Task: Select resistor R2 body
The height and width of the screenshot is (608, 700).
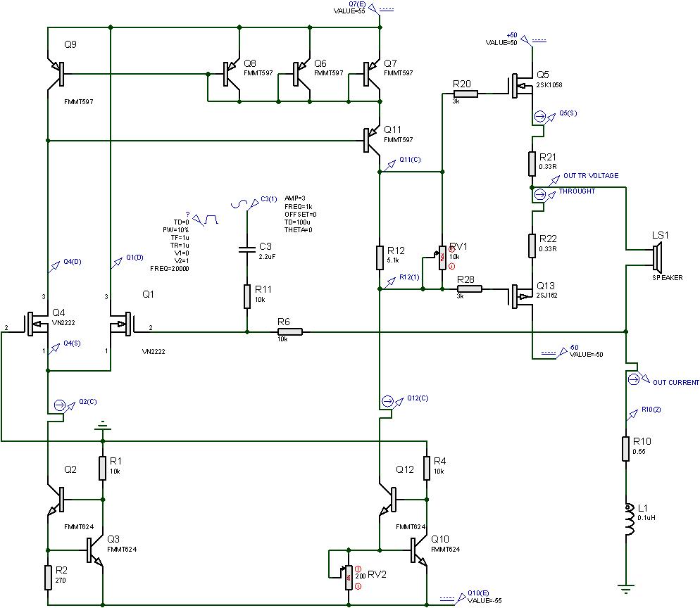Action: [48, 577]
